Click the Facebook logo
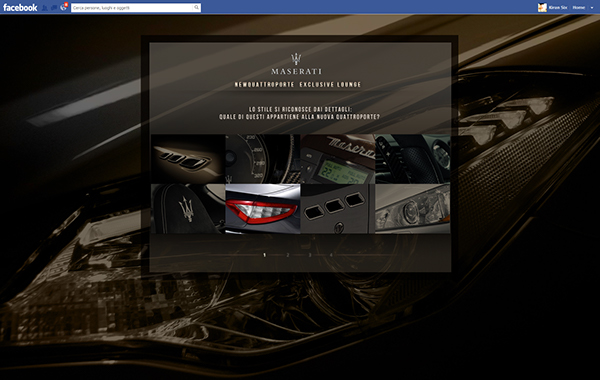Screen dimensions: 600x380 click(20, 7)
